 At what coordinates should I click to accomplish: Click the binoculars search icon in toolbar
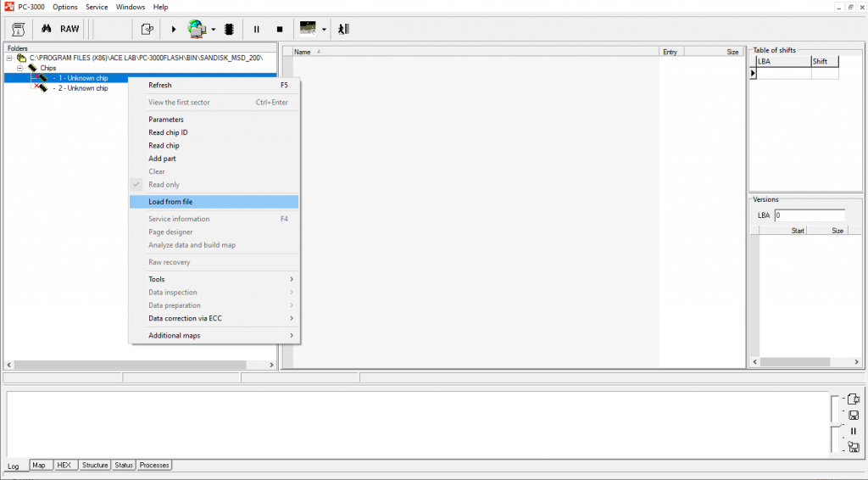point(47,29)
